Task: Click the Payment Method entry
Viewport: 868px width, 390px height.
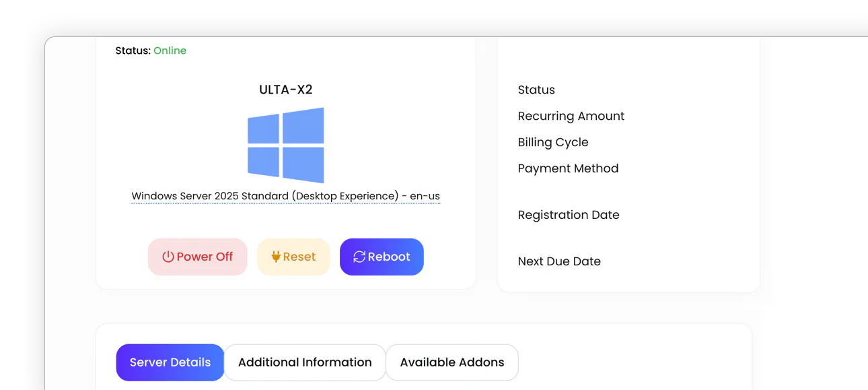Action: [x=568, y=168]
